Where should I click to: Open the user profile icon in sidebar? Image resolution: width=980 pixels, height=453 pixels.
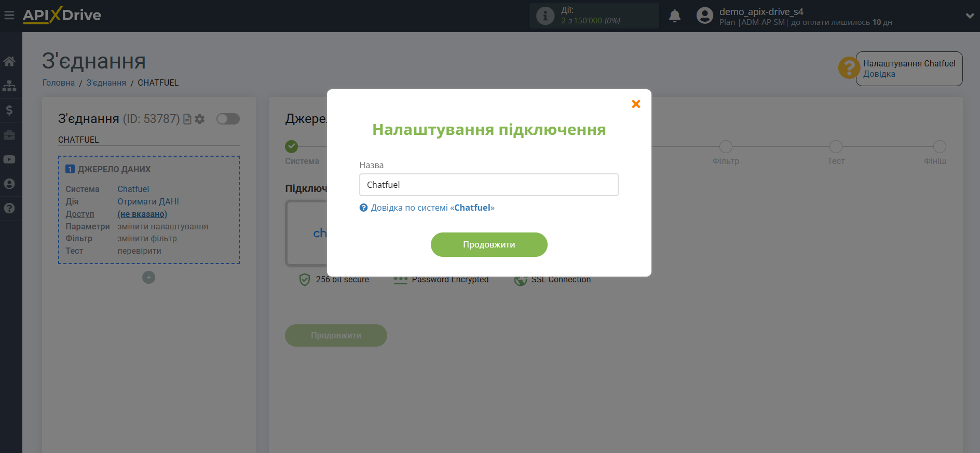[x=9, y=184]
